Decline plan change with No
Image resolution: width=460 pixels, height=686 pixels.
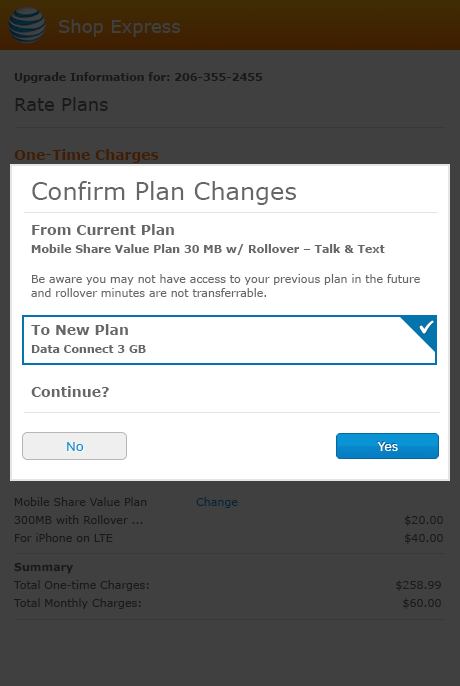[x=74, y=446]
